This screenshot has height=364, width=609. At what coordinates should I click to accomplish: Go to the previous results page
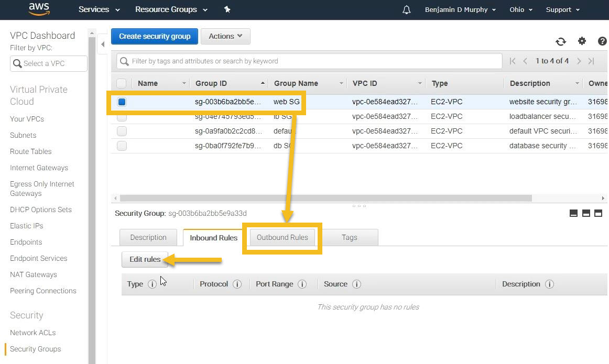525,61
